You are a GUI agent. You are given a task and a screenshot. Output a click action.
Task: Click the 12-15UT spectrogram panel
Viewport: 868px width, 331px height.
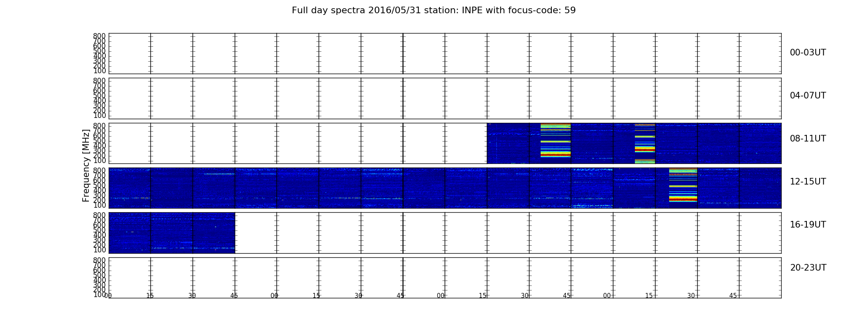[445, 188]
